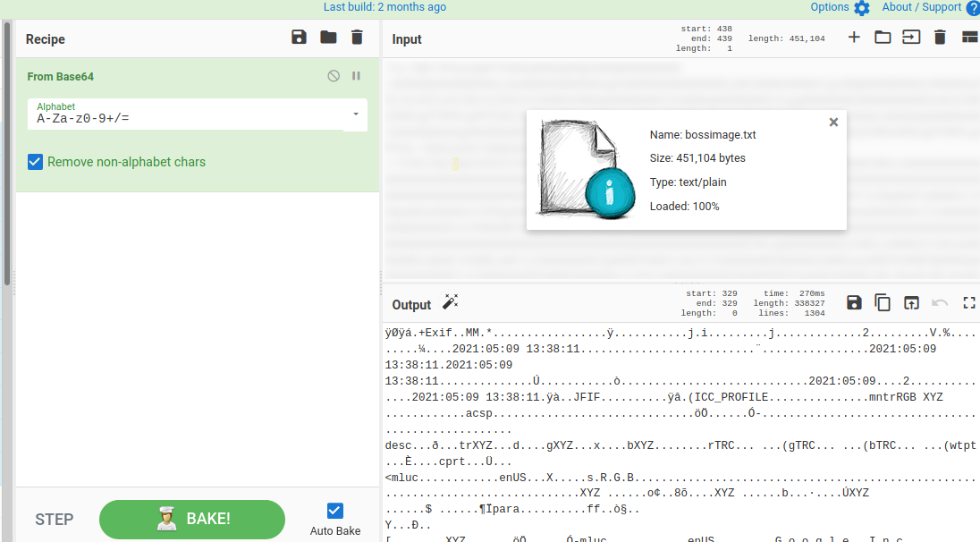Open folder as input
The width and height of the screenshot is (980, 542).
pyautogui.click(x=883, y=38)
